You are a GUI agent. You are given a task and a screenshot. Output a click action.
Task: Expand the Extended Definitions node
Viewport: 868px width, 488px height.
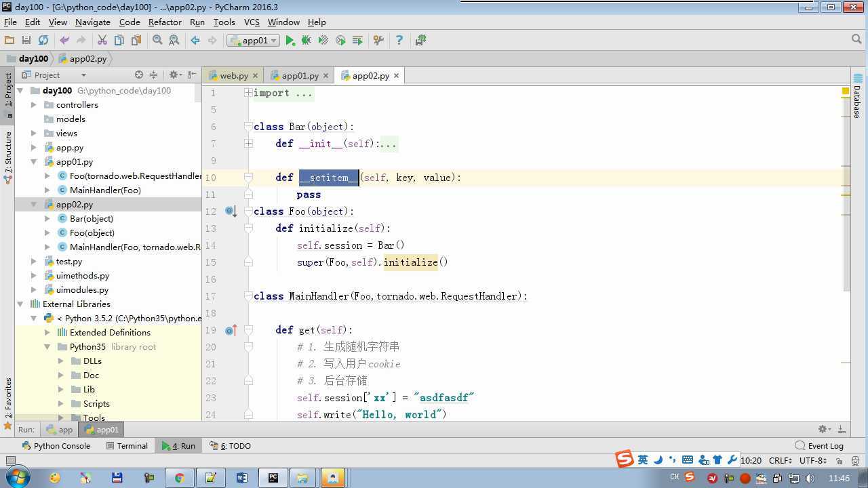[47, 333]
